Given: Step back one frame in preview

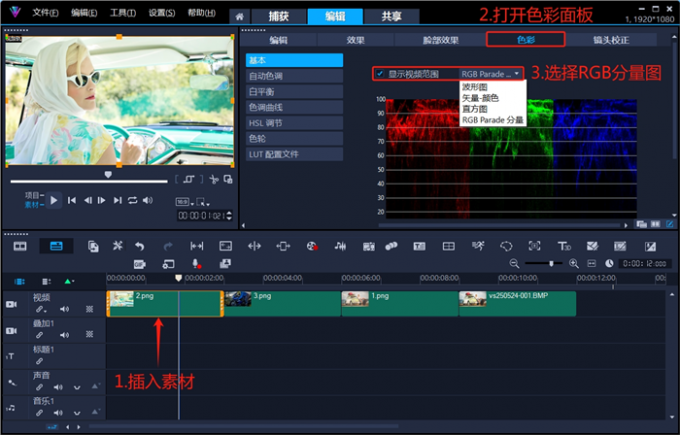Looking at the screenshot, I should (88, 200).
